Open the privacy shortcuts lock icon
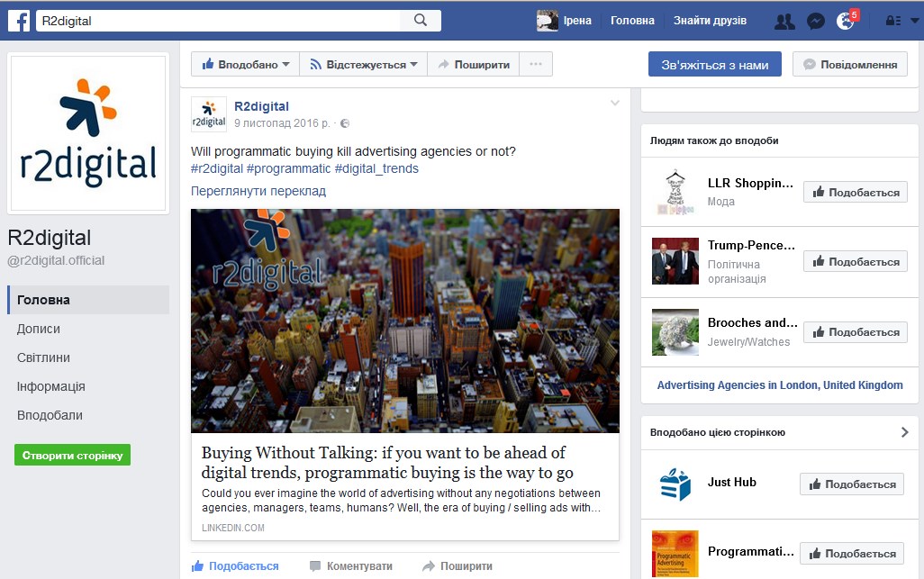Image resolution: width=924 pixels, height=579 pixels. (892, 21)
